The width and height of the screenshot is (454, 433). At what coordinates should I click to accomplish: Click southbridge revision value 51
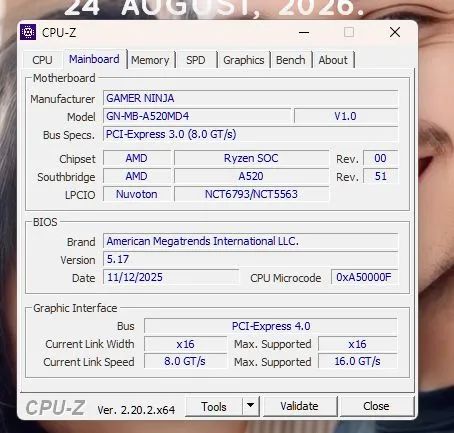point(380,176)
